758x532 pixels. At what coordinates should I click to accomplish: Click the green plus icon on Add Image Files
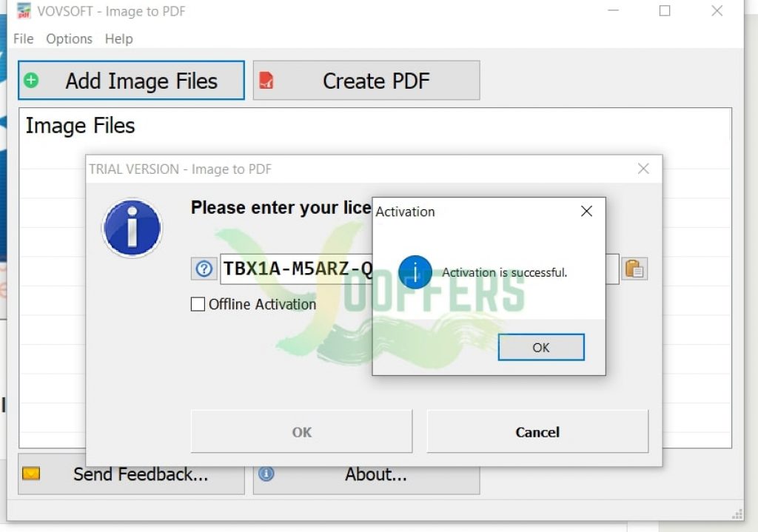pyautogui.click(x=31, y=80)
